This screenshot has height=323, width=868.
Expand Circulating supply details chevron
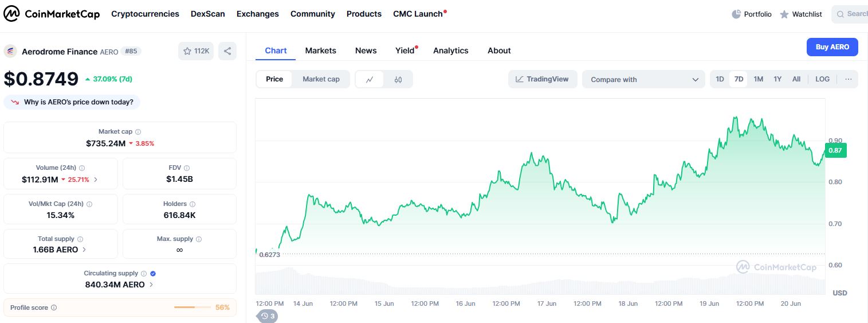coord(151,285)
